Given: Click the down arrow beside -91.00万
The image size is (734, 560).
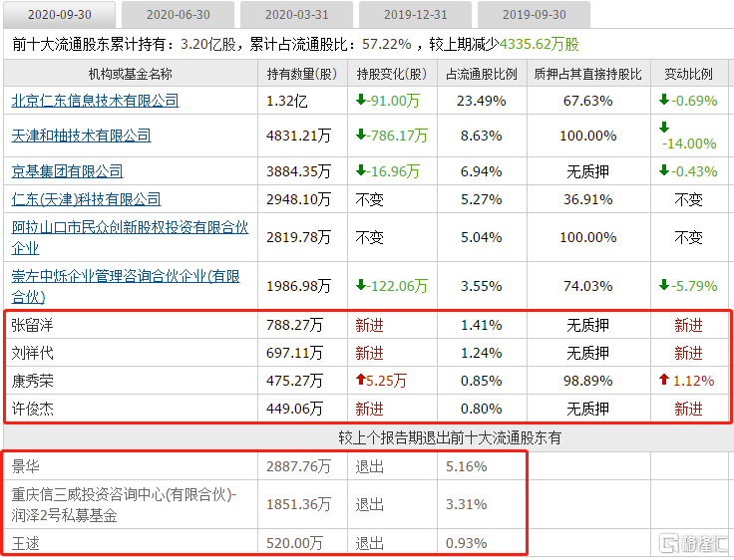Looking at the screenshot, I should [x=360, y=100].
